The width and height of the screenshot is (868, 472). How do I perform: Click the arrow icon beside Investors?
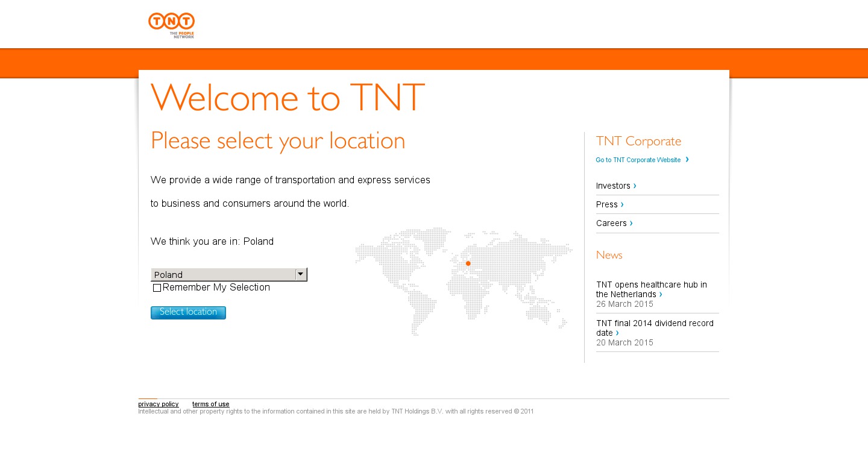[x=635, y=186]
